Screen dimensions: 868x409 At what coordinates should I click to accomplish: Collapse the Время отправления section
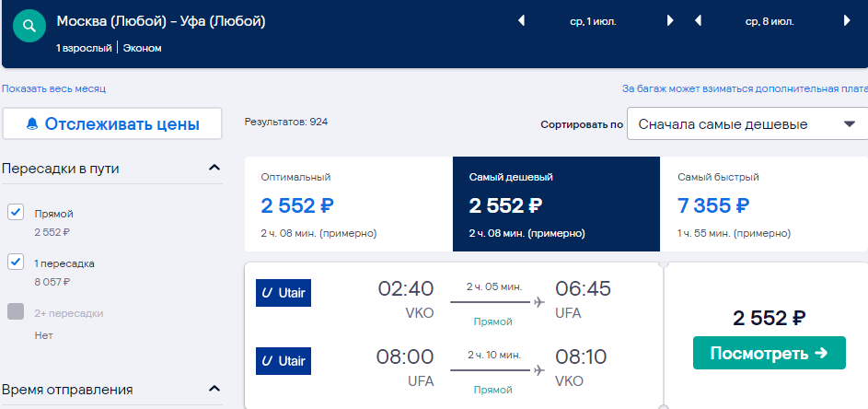(214, 389)
